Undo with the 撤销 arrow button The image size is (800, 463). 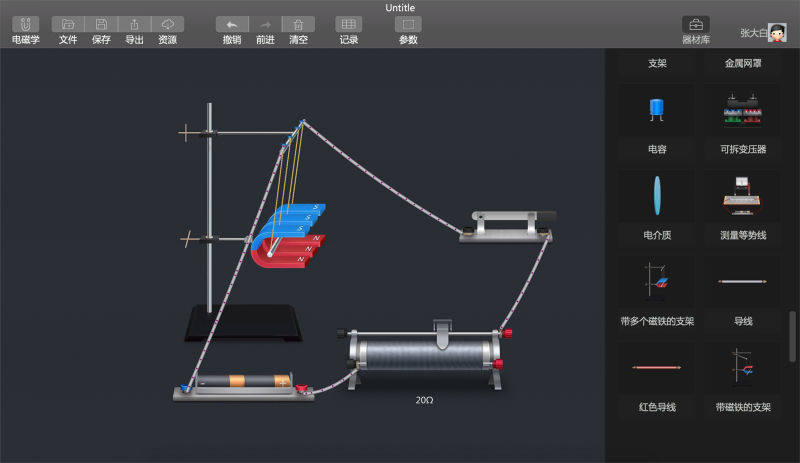[232, 24]
